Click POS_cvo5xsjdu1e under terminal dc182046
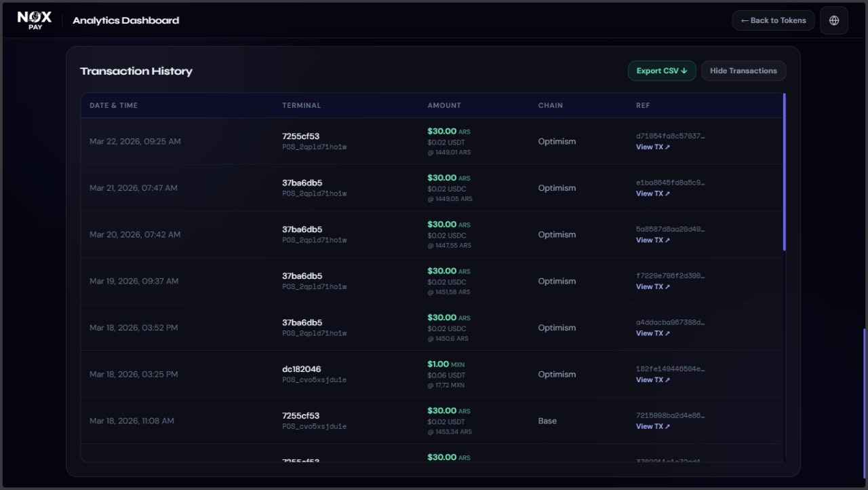 point(314,380)
